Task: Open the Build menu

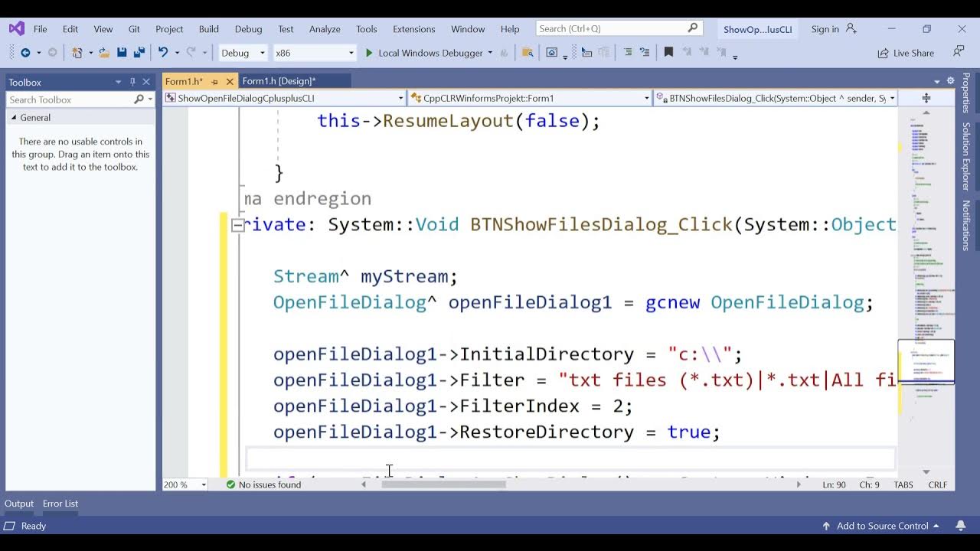Action: pos(209,29)
